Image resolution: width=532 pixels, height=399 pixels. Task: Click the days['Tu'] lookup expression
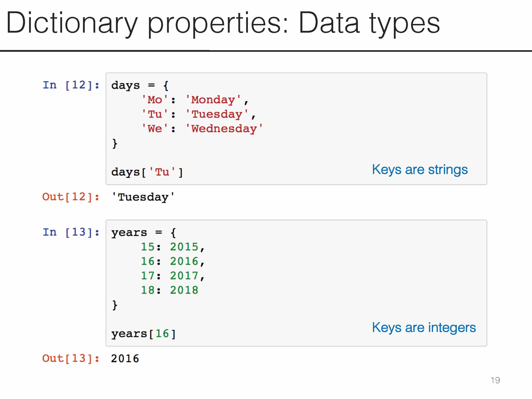pyautogui.click(x=147, y=172)
